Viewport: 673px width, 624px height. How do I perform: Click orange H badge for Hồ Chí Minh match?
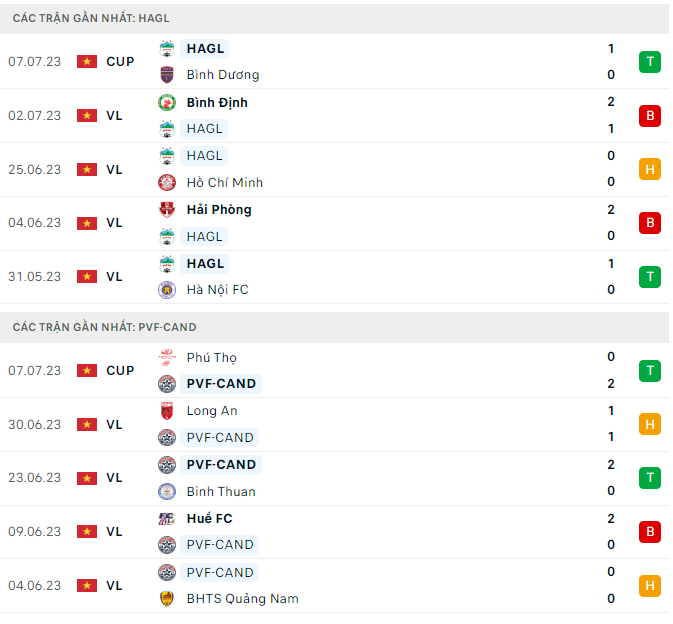(650, 169)
